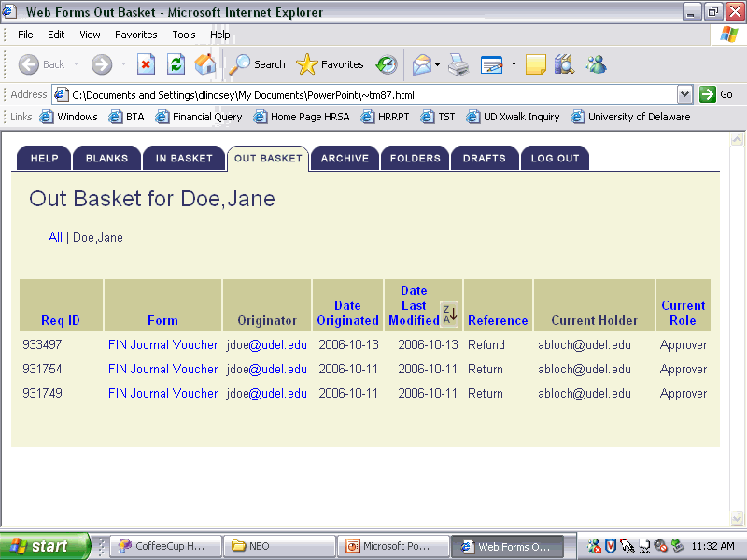This screenshot has height=560, width=747.
Task: Expand the address bar dropdown arrow
Action: 684,94
